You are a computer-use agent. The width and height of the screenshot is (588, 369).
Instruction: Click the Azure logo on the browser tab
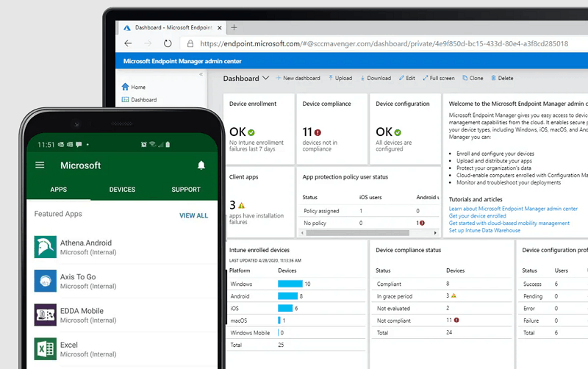[x=127, y=28]
